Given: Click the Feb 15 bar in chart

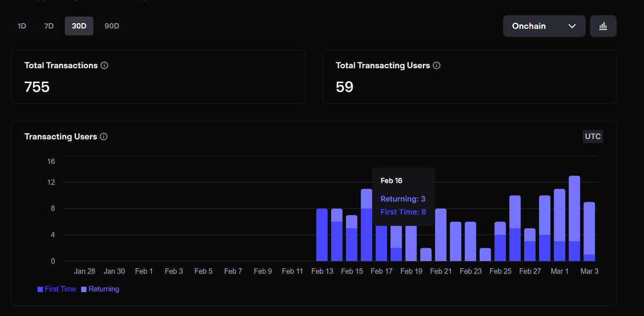Looking at the screenshot, I should tap(352, 238).
